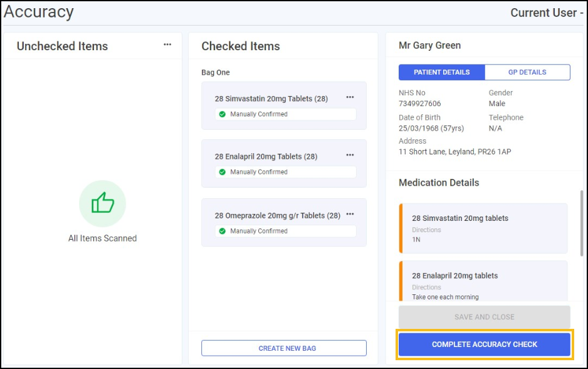588x369 pixels.
Task: Select the 28 Enalapril 20mg tablets medication card
Action: pyautogui.click(x=483, y=281)
